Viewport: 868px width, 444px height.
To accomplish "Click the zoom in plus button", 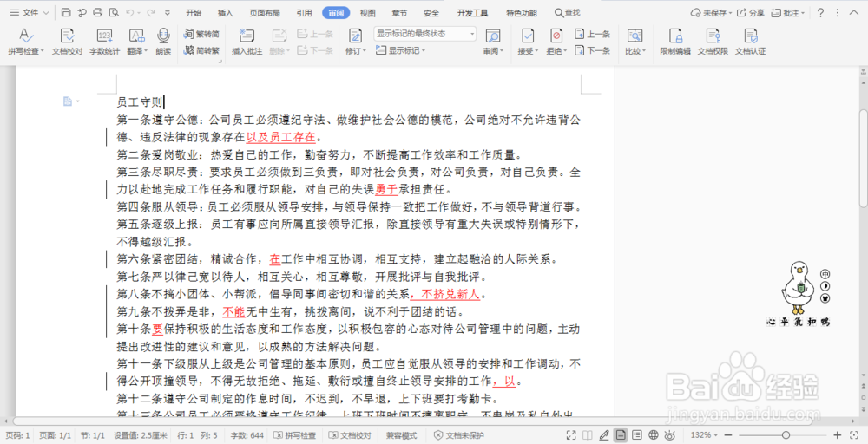I will pos(838,435).
